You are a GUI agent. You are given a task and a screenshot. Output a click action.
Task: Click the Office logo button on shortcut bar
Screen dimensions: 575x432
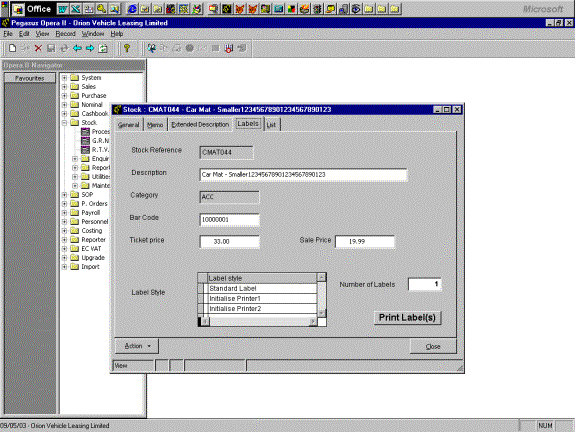point(18,9)
